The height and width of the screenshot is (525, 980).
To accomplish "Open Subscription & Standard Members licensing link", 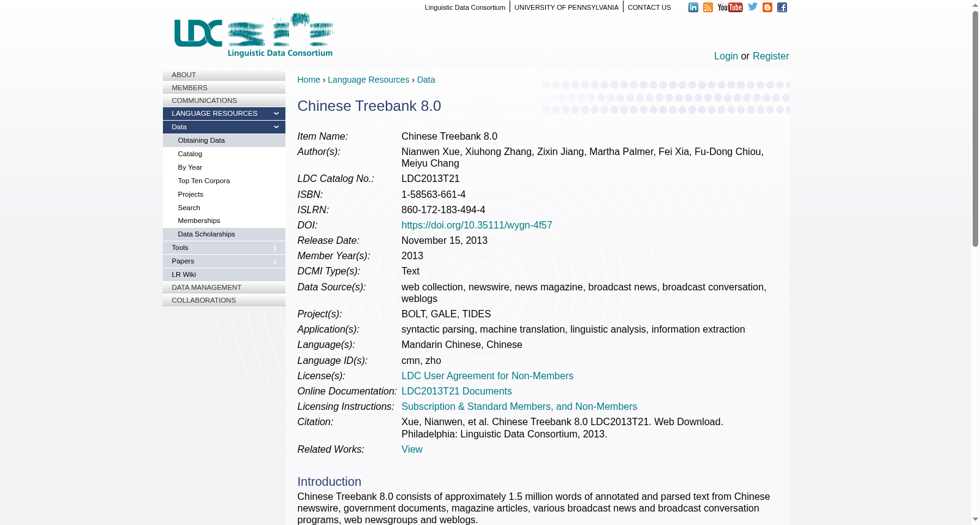I will click(519, 407).
